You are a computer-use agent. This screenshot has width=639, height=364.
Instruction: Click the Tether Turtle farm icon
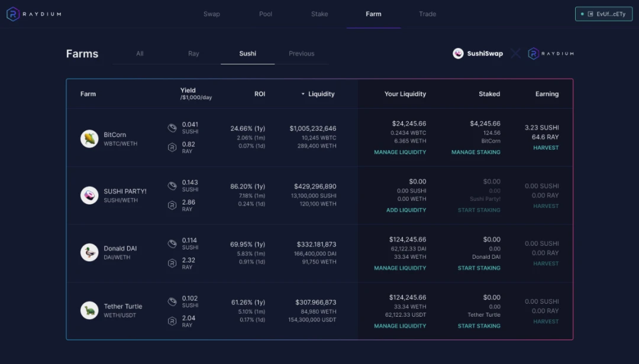(89, 310)
